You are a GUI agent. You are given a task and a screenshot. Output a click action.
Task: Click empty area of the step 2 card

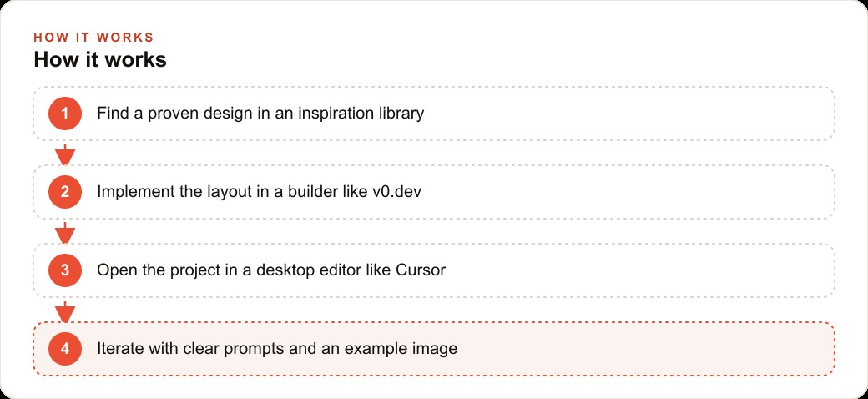click(625, 192)
